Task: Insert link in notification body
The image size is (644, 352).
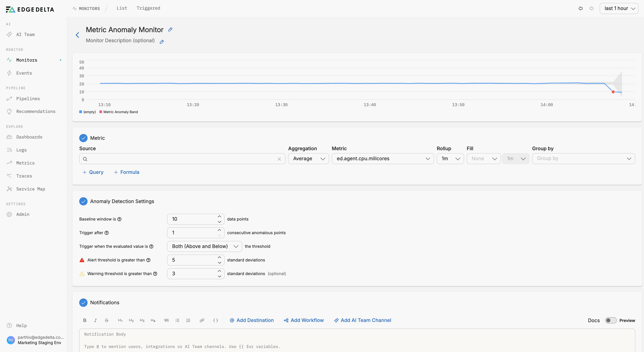Action: click(x=202, y=320)
